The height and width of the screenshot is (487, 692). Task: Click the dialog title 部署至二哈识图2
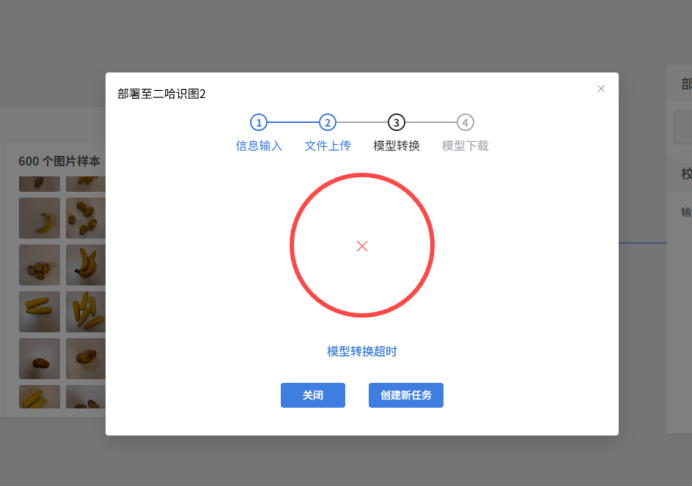point(162,94)
